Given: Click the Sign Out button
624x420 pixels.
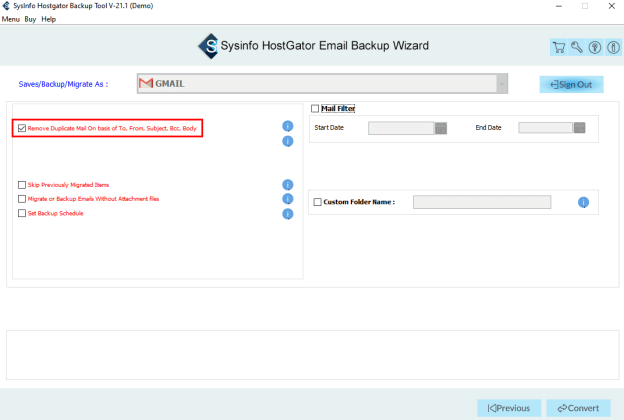Looking at the screenshot, I should tap(571, 84).
